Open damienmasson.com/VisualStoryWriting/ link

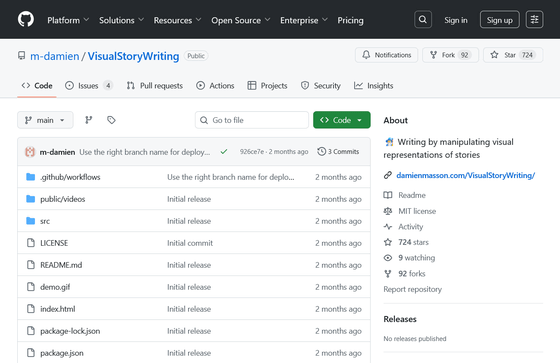[466, 175]
